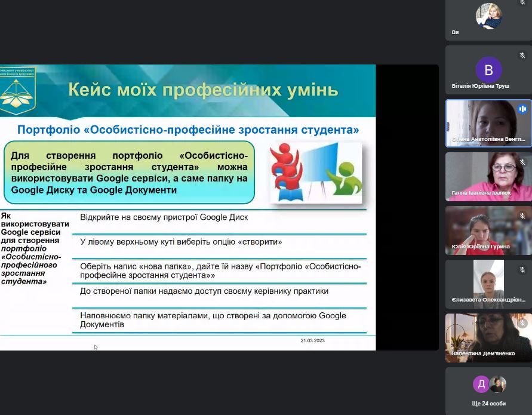
Task: Click muted mic icon on Валентина Дем'яненко tile
Action: pos(522,323)
